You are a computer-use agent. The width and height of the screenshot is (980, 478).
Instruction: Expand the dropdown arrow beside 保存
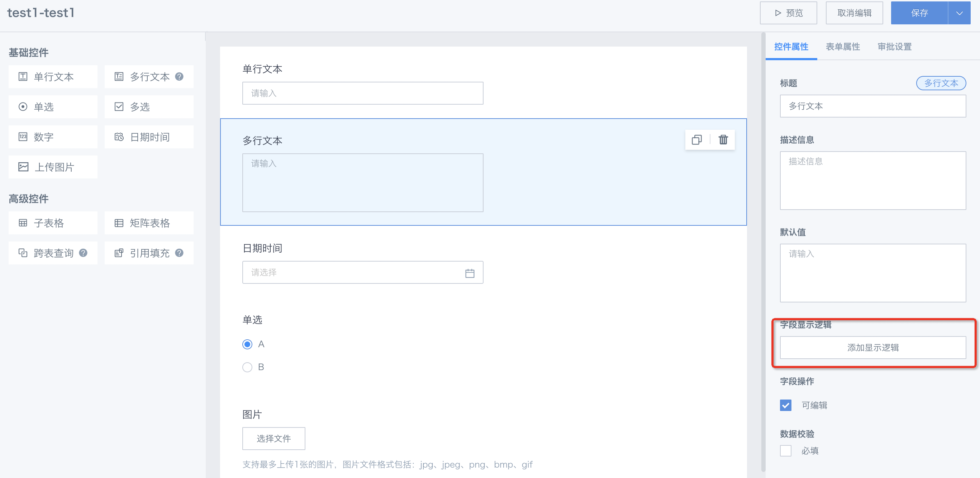coord(960,13)
